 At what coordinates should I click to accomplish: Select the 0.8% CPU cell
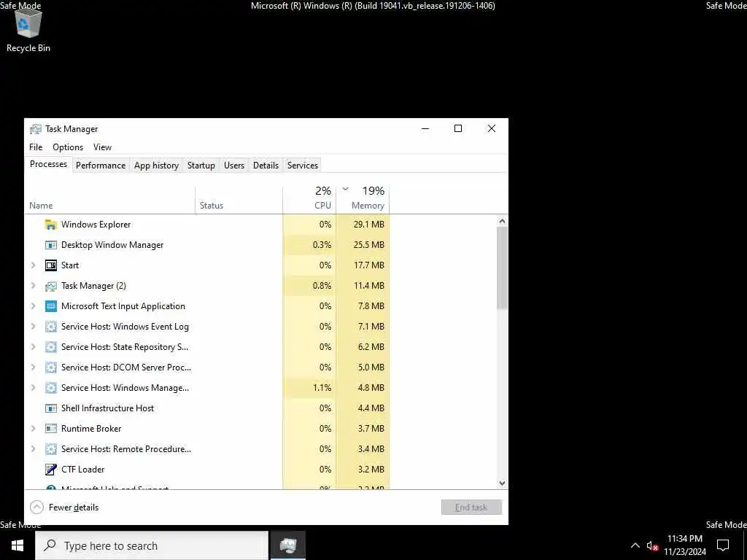[x=309, y=286]
